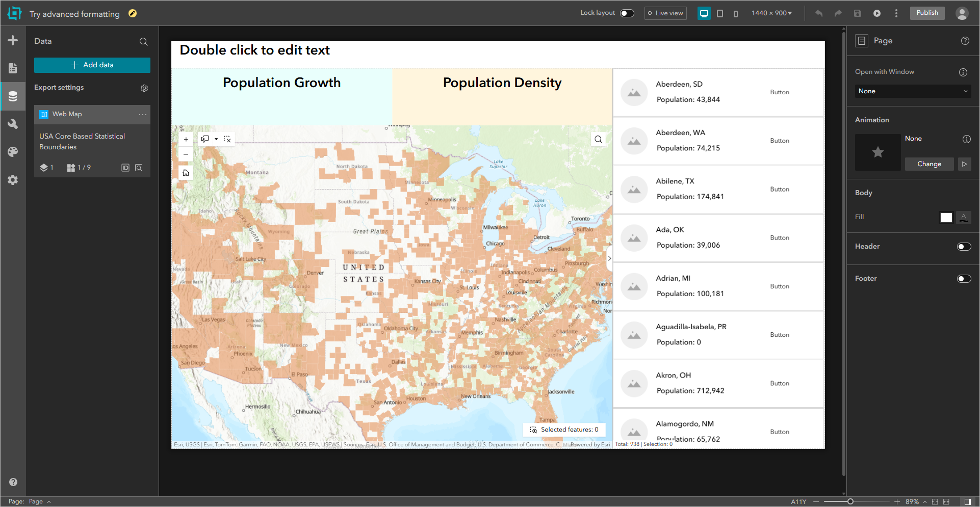Screen dimensions: 980x507
Task: Select the Web Map data source
Action: point(92,115)
